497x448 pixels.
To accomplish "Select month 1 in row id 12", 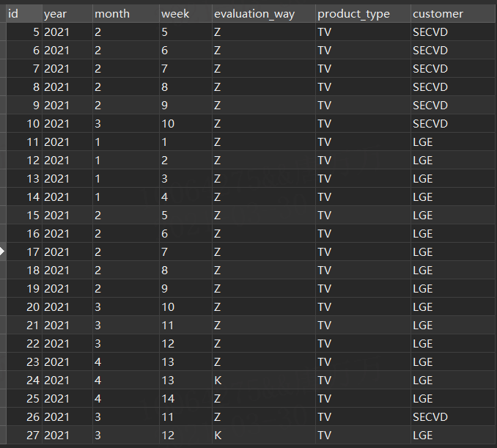I will point(126,160).
